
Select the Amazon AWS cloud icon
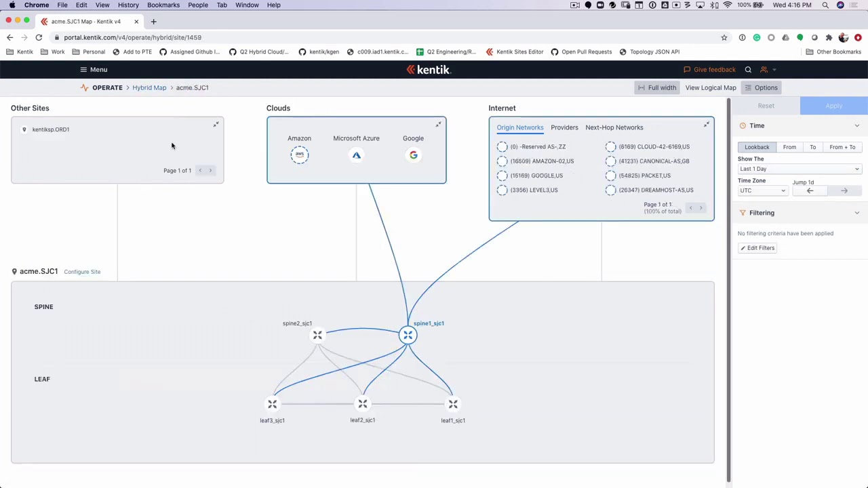[x=299, y=155]
